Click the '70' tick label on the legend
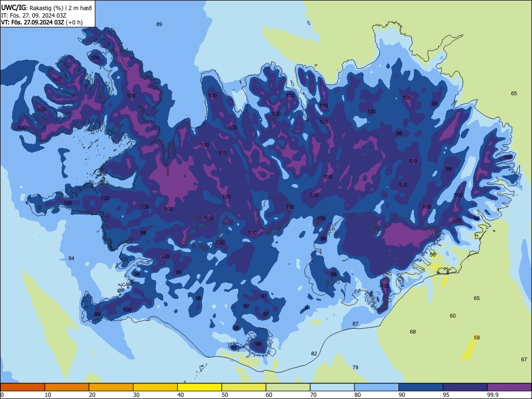Viewport: 532px width, 399px height. pyautogui.click(x=313, y=395)
